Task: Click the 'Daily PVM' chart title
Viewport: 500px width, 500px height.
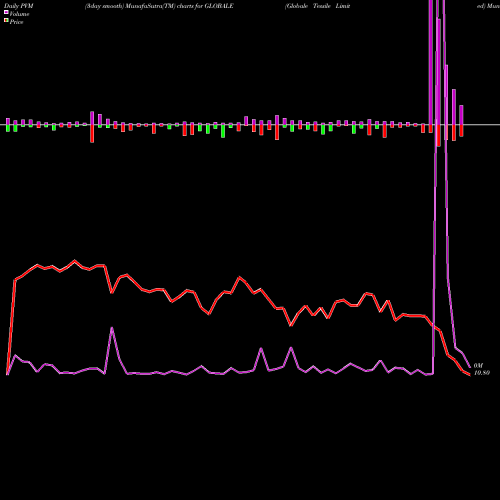Action: click(x=19, y=6)
